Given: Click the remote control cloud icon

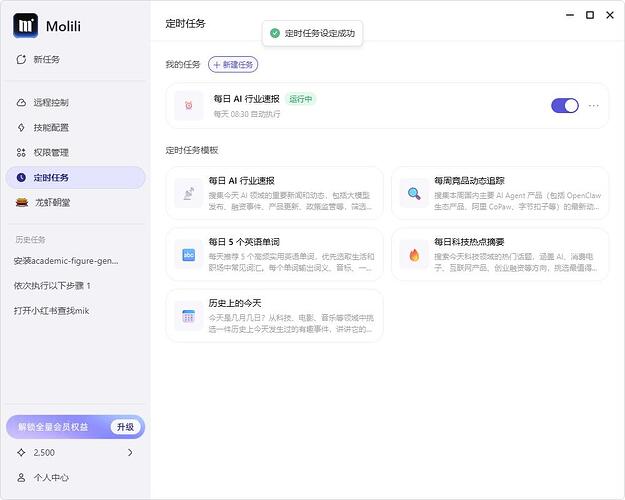Looking at the screenshot, I should pos(21,102).
